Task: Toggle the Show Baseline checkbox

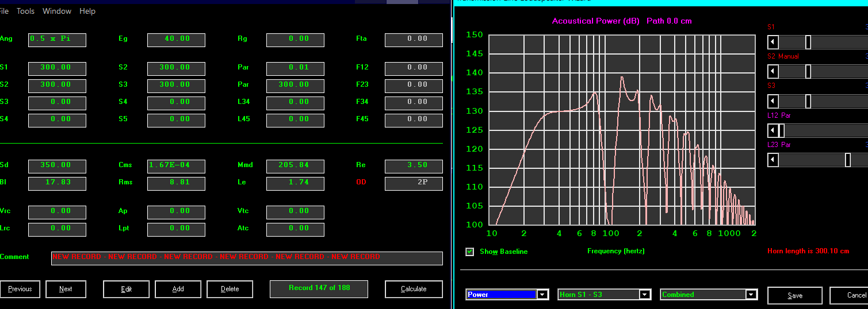Action: (x=470, y=252)
